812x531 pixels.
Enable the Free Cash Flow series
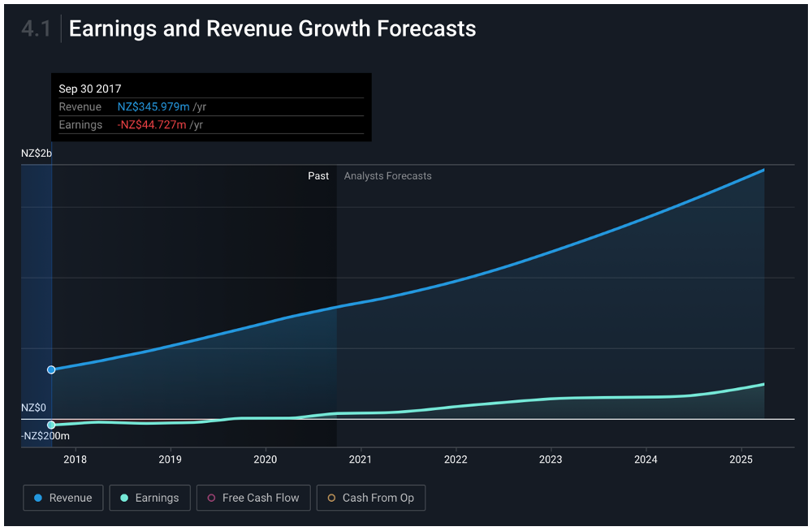tap(253, 498)
